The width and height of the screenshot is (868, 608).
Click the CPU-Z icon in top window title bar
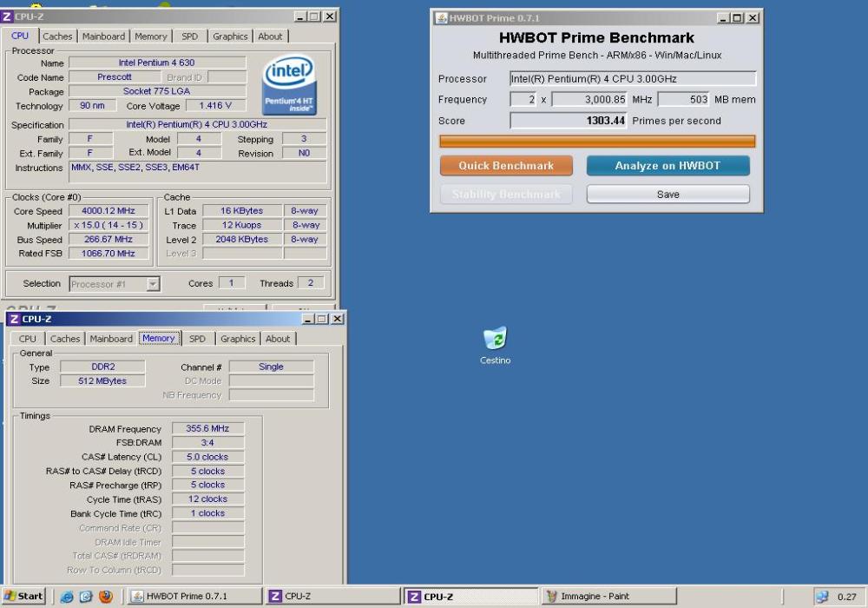point(7,17)
